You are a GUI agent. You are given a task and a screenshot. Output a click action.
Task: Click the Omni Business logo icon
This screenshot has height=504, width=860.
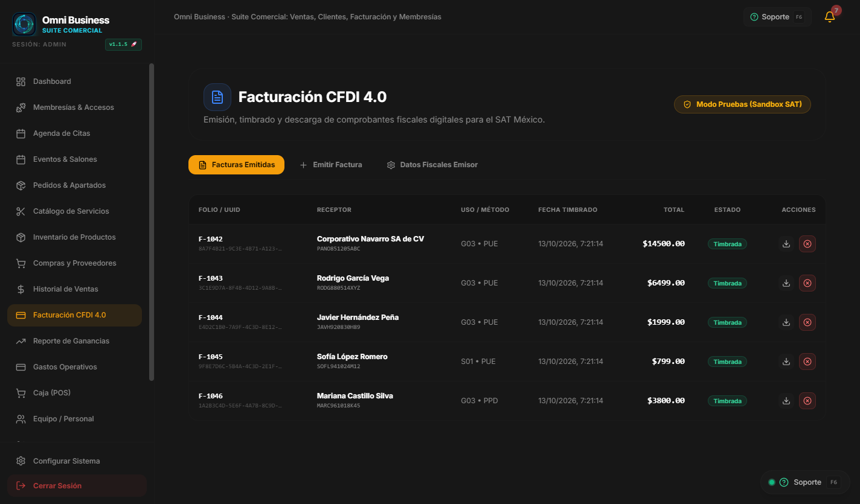[24, 24]
